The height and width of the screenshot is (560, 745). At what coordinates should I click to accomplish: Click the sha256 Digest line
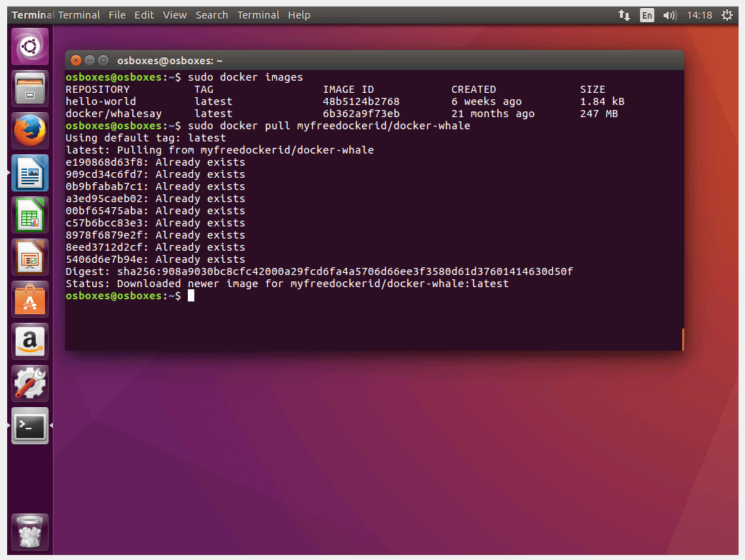(319, 271)
